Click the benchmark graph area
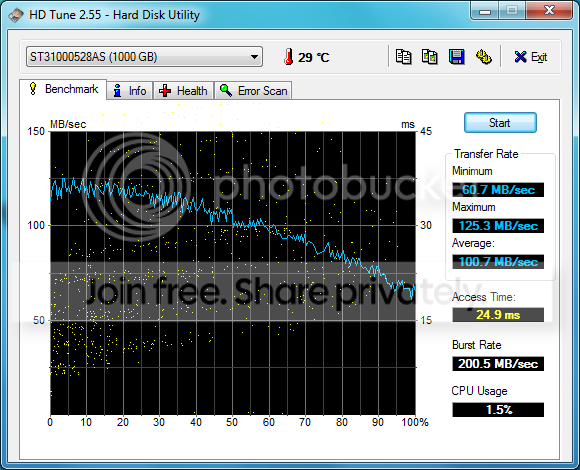 coord(233,273)
